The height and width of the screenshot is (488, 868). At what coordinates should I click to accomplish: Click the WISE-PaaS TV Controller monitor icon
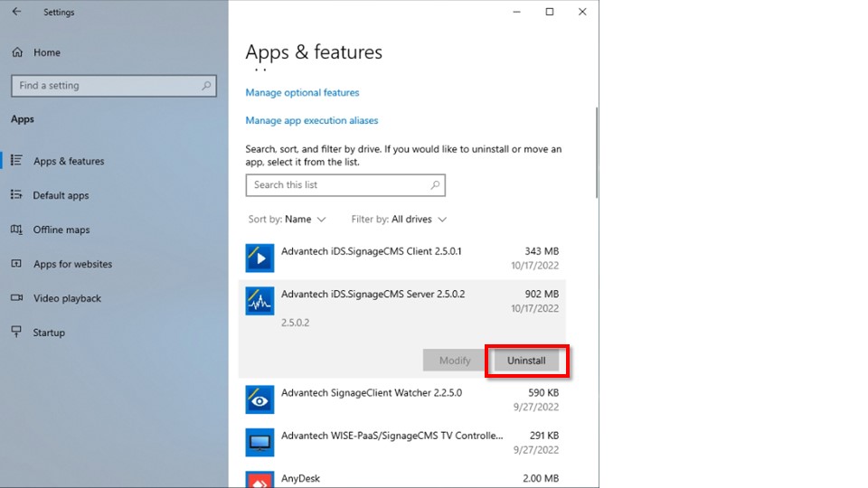pyautogui.click(x=259, y=443)
